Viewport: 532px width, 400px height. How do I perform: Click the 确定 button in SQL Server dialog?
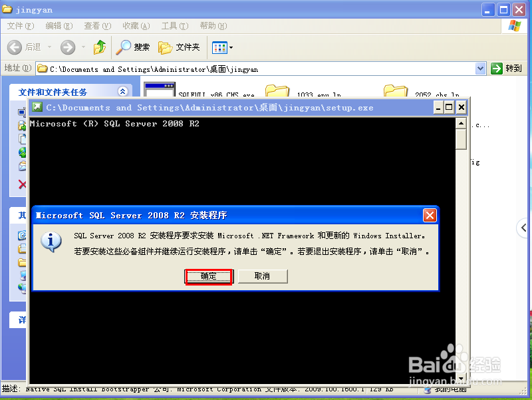(208, 276)
